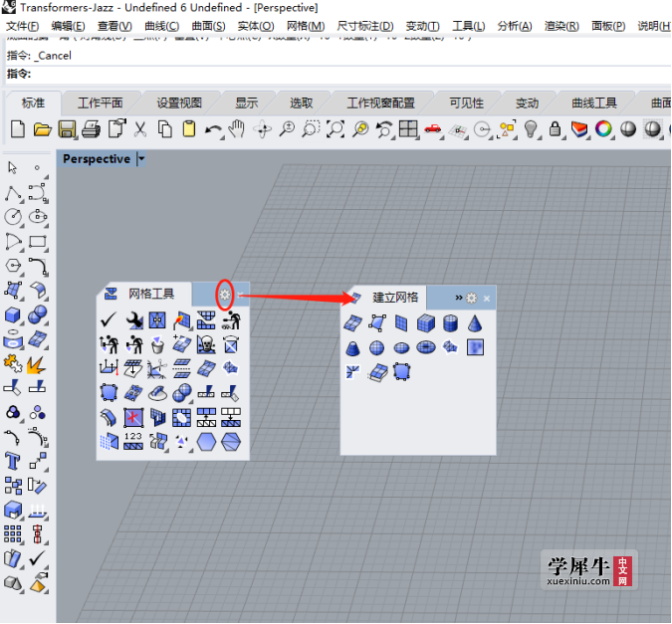Click the Print icon
Image resolution: width=672 pixels, height=624 pixels.
pos(91,129)
